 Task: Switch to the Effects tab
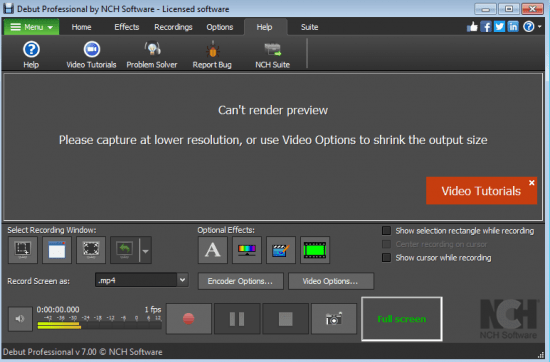(127, 27)
